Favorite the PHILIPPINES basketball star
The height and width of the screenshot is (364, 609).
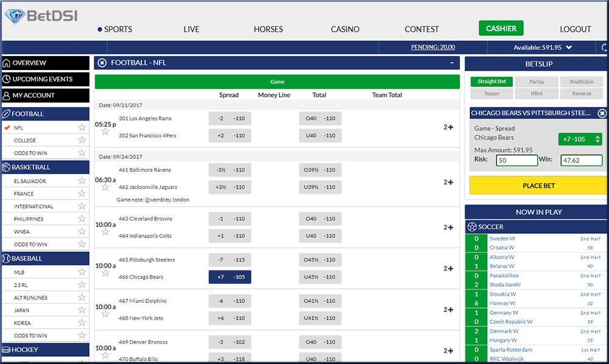tap(82, 219)
